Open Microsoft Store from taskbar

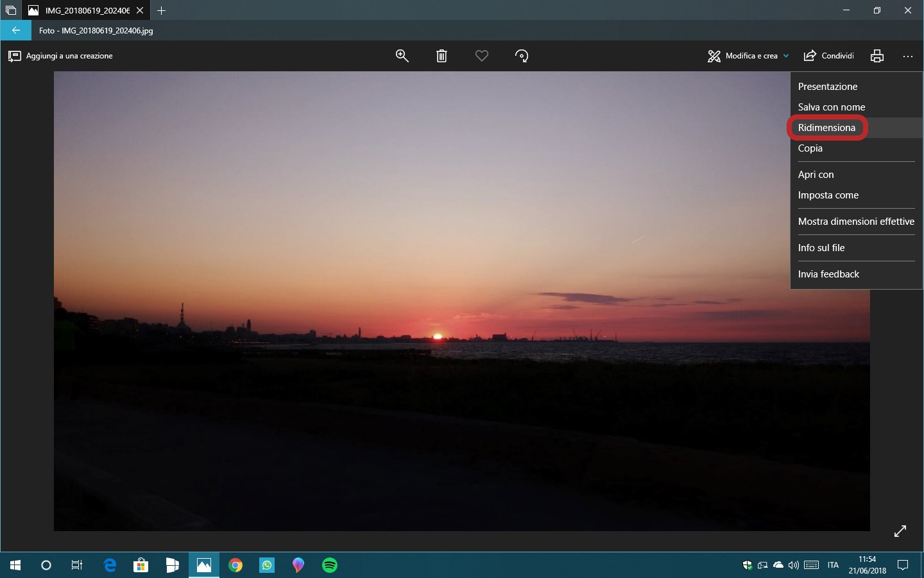click(x=141, y=565)
